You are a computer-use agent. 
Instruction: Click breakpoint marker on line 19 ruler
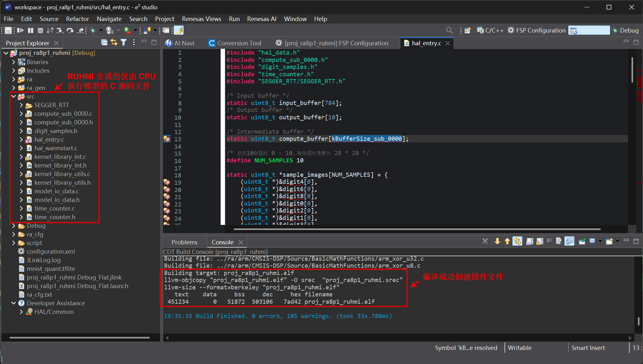tap(167, 182)
